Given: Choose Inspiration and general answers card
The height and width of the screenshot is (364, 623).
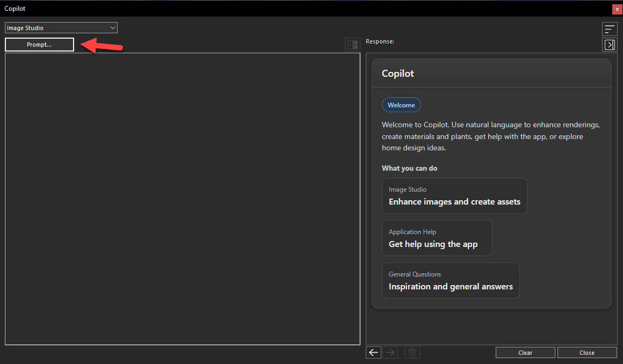Looking at the screenshot, I should pyautogui.click(x=451, y=281).
